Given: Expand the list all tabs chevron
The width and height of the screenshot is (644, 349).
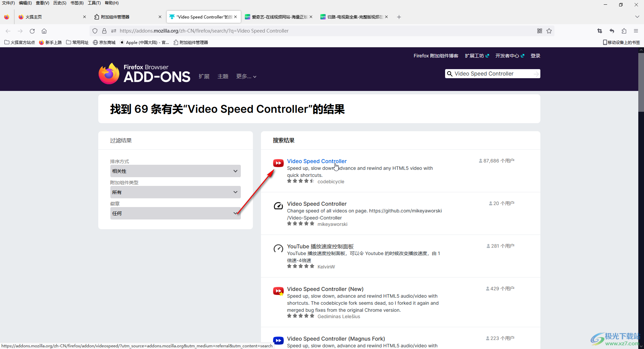Looking at the screenshot, I should pos(637,17).
